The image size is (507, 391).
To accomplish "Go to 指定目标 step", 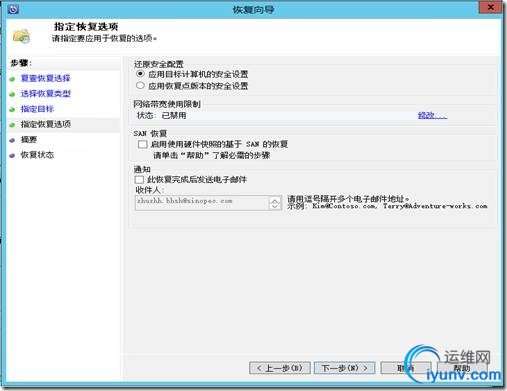I will pyautogui.click(x=37, y=109).
